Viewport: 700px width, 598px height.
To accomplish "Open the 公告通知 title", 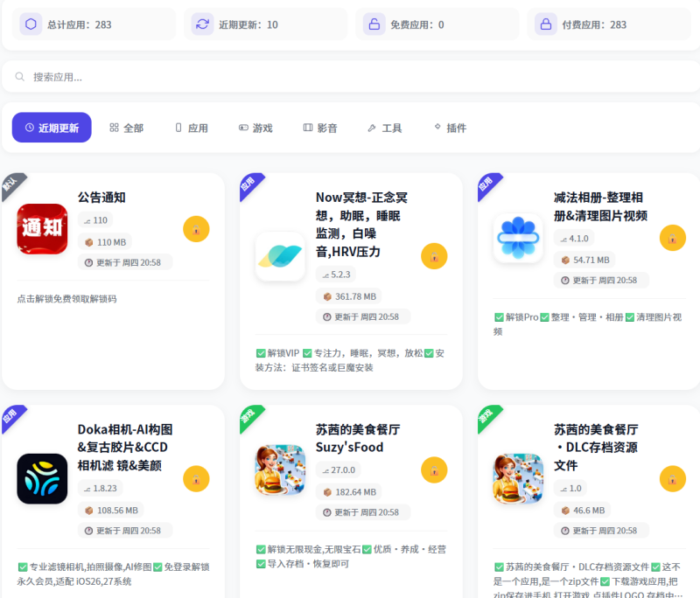I will (101, 198).
